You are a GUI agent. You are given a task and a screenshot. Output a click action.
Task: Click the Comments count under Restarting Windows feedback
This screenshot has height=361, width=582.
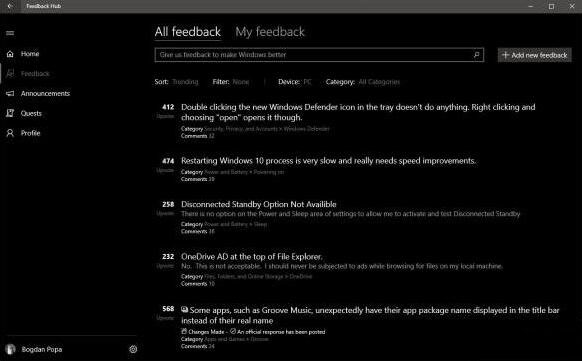tap(197, 179)
